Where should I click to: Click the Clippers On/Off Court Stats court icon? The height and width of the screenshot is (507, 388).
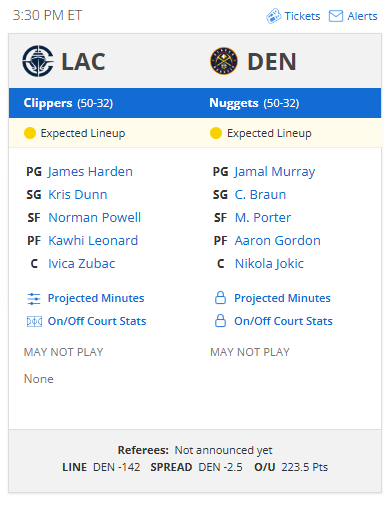click(34, 321)
